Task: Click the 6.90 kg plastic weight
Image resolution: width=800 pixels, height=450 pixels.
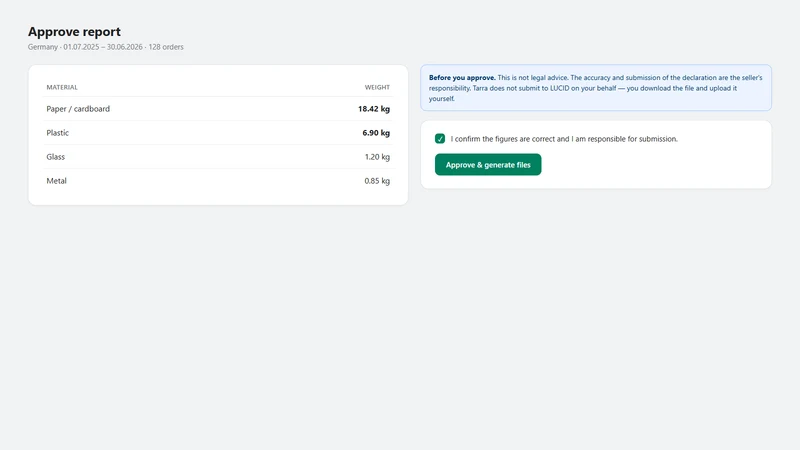Action: pos(376,133)
